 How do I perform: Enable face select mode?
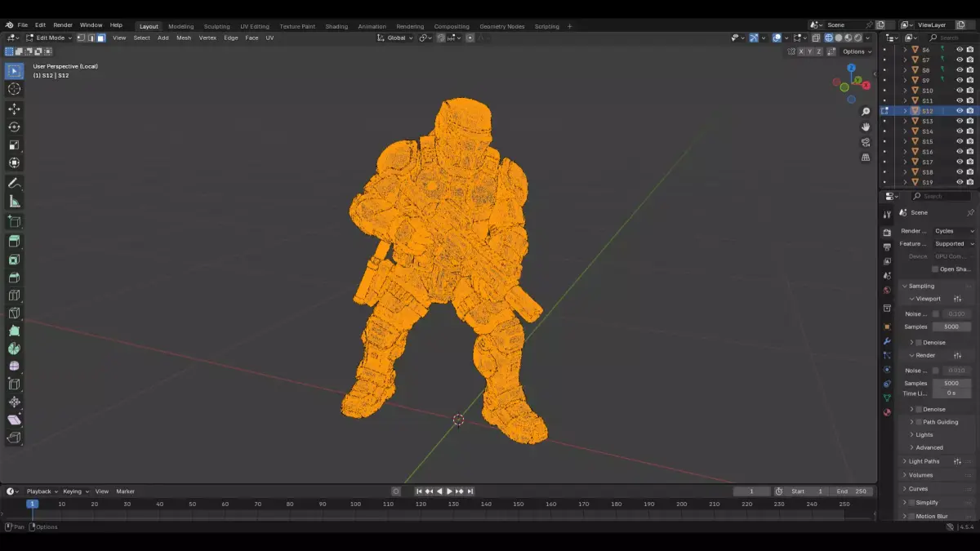(x=100, y=38)
